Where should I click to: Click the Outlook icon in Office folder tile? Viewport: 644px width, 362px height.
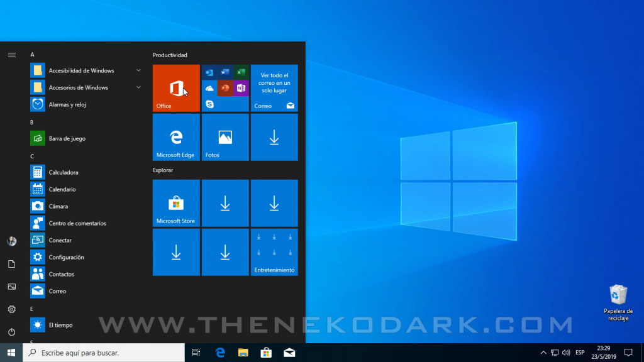[209, 73]
